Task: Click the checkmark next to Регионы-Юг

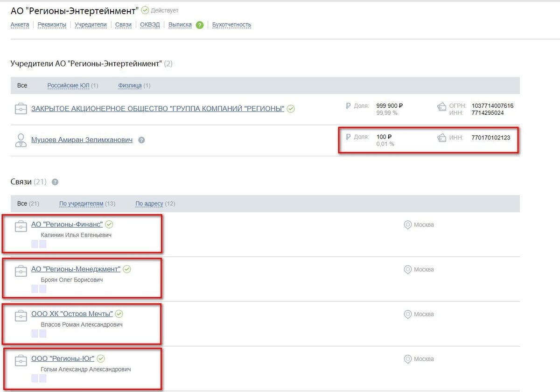Action: [x=101, y=359]
